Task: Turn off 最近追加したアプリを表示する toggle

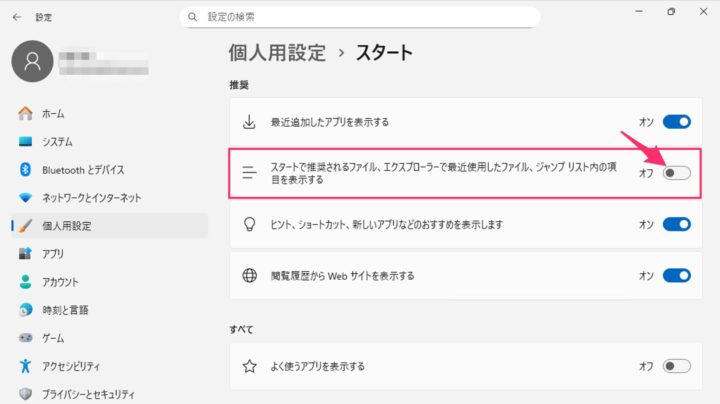Action: (x=677, y=122)
